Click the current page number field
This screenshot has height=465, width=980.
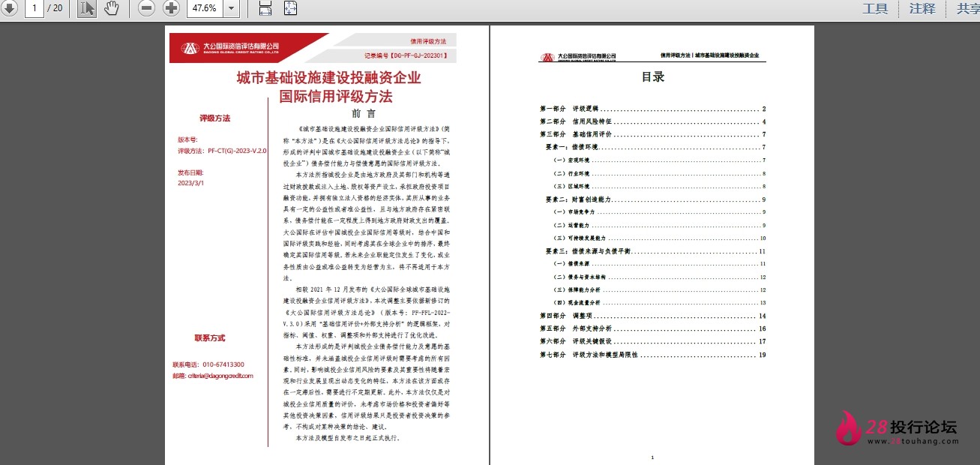coord(34,9)
